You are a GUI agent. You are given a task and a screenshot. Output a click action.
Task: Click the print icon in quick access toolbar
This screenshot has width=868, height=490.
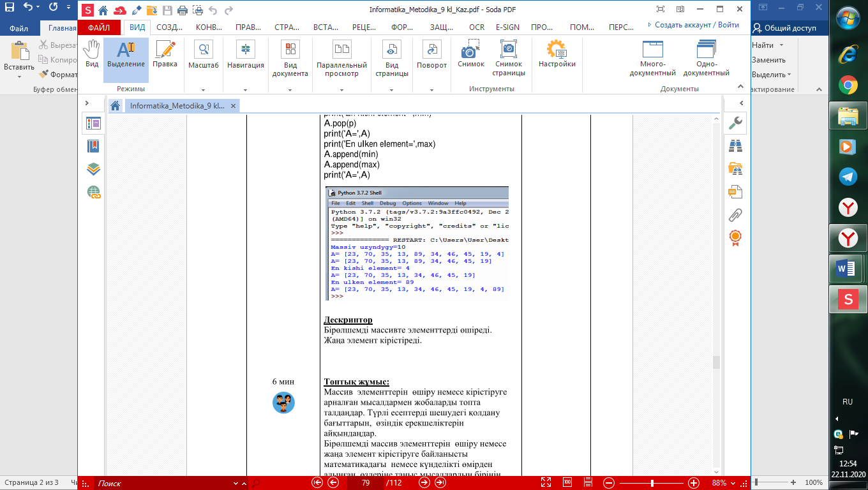[182, 10]
